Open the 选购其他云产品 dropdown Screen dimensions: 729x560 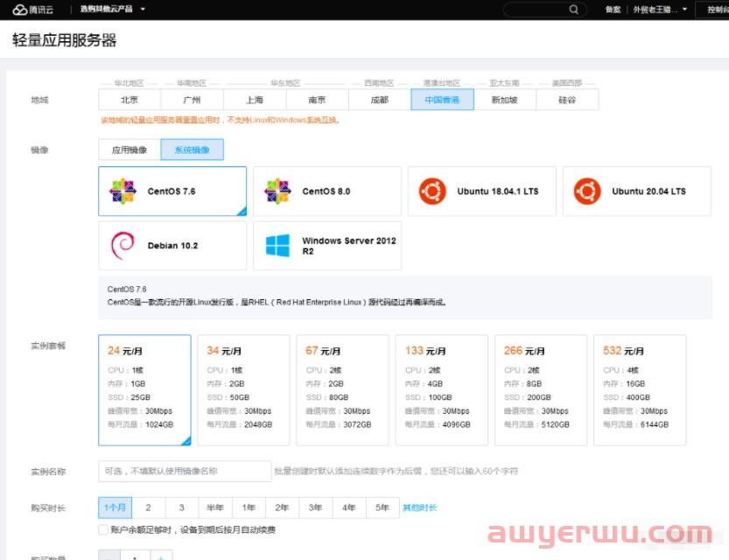pyautogui.click(x=113, y=9)
